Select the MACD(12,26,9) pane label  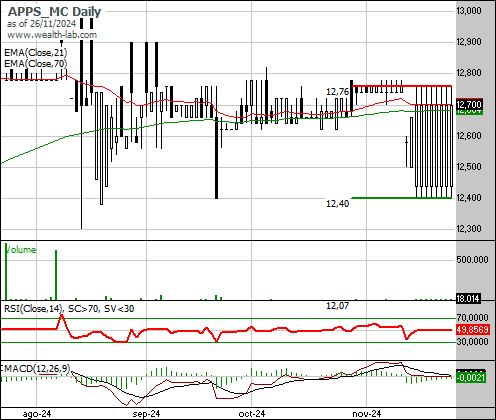coord(36,369)
